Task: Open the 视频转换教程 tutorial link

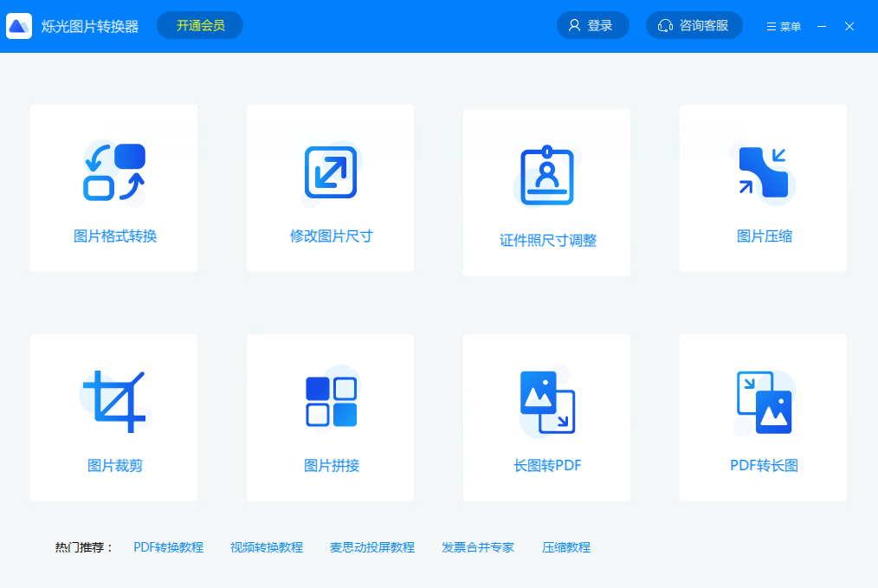Action: tap(265, 547)
